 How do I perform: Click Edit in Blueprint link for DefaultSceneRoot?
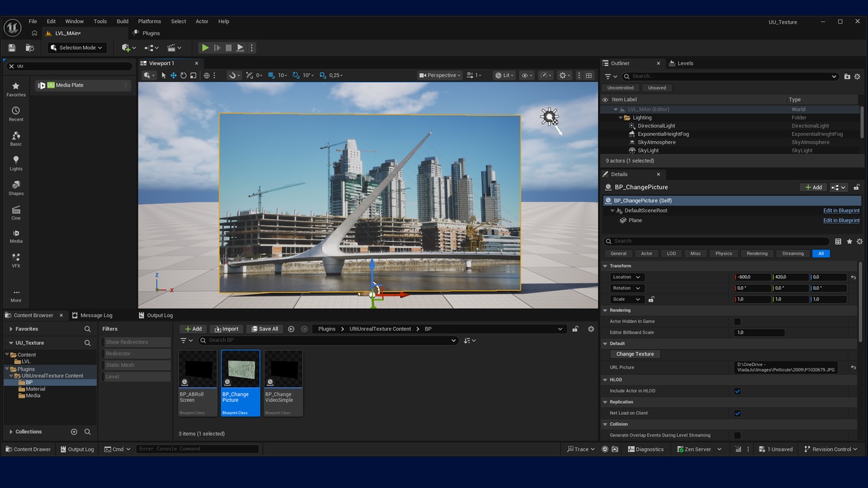tap(841, 211)
